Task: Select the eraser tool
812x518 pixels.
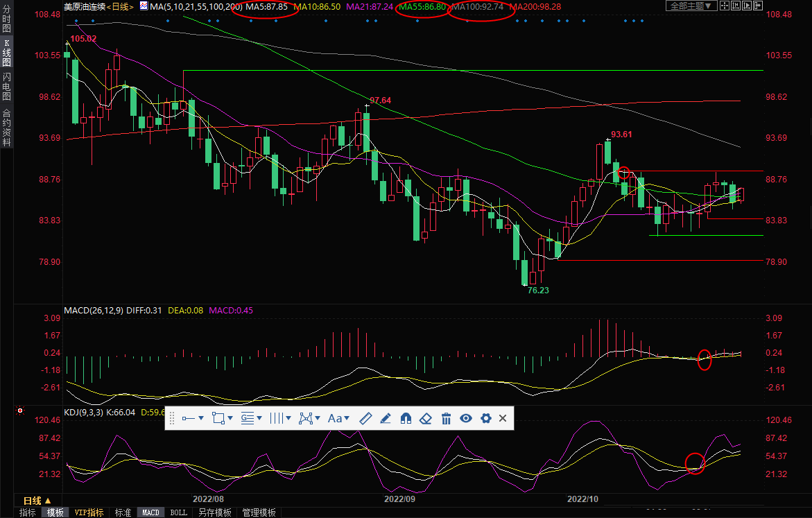Action: point(426,418)
